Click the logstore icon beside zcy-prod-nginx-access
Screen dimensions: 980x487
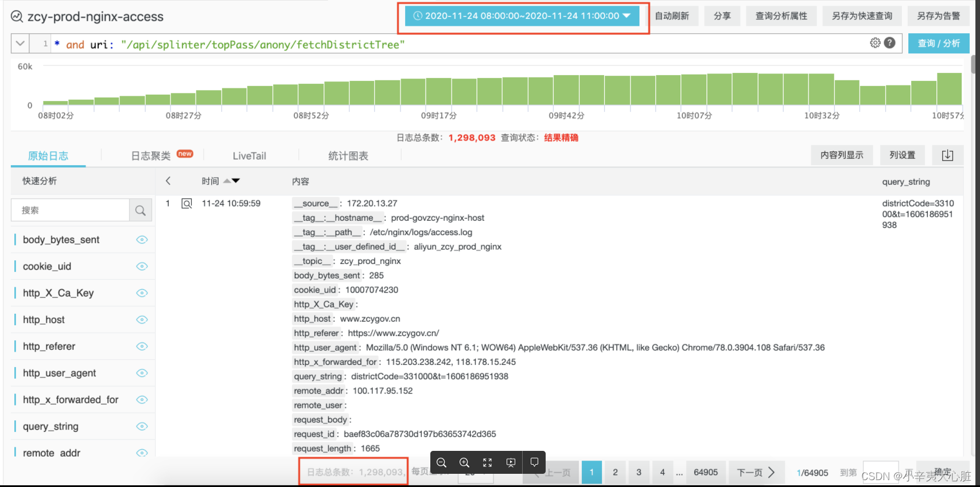17,17
